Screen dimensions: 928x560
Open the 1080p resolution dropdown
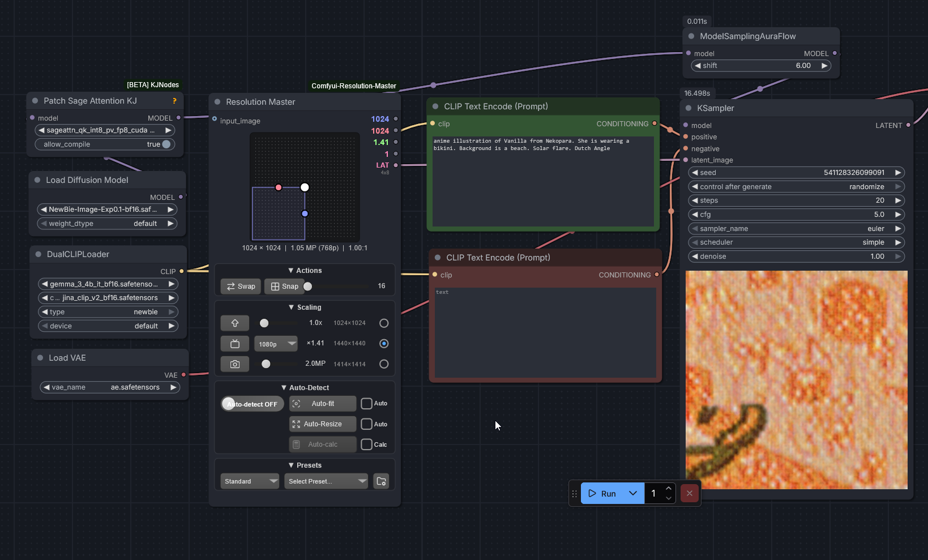coord(276,344)
